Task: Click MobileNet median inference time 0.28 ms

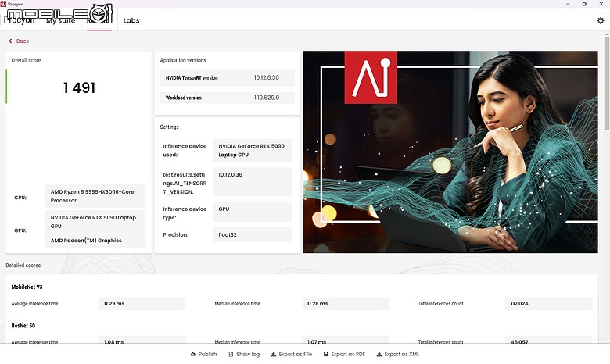Action: click(345, 303)
